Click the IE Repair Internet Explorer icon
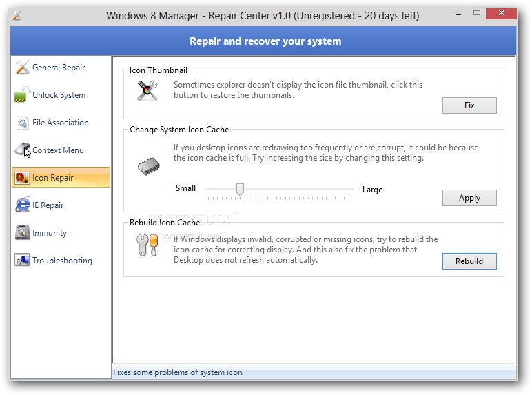Image resolution: width=532 pixels, height=395 pixels. pos(22,205)
